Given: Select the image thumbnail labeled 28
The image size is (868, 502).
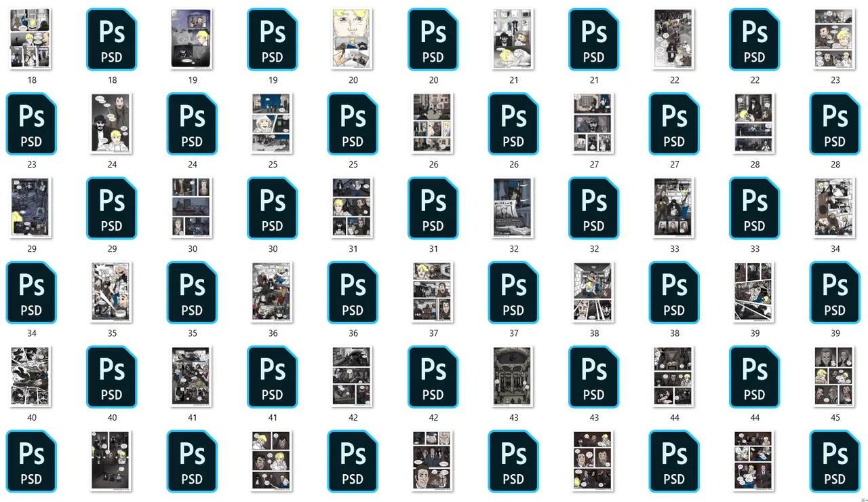Looking at the screenshot, I should 755,124.
